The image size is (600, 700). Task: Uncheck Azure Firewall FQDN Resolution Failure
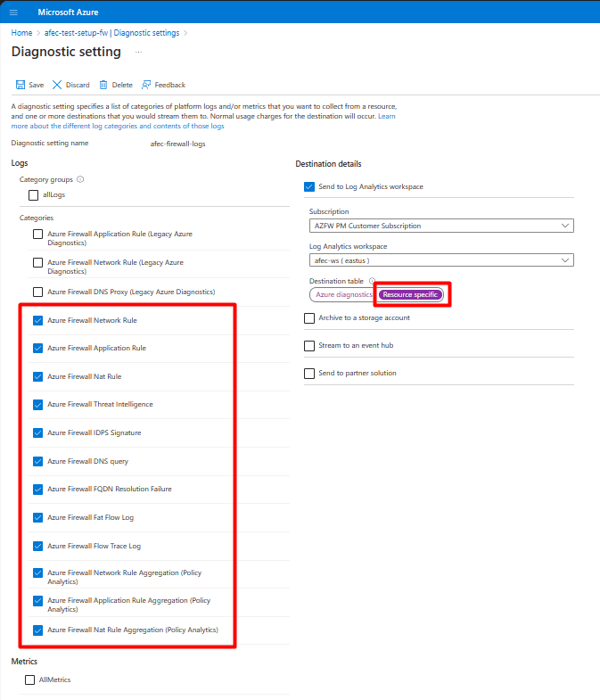(x=38, y=490)
